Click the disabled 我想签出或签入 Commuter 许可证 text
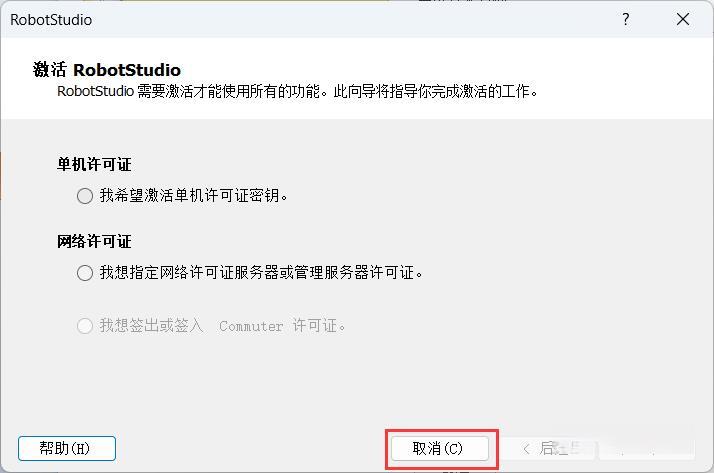 tap(222, 326)
